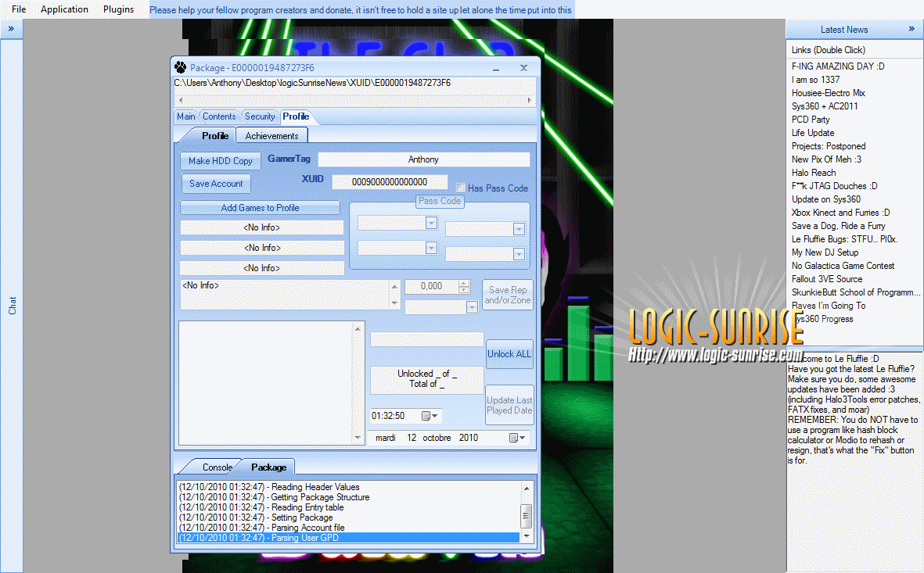Open the Plugins menu

coord(118,9)
